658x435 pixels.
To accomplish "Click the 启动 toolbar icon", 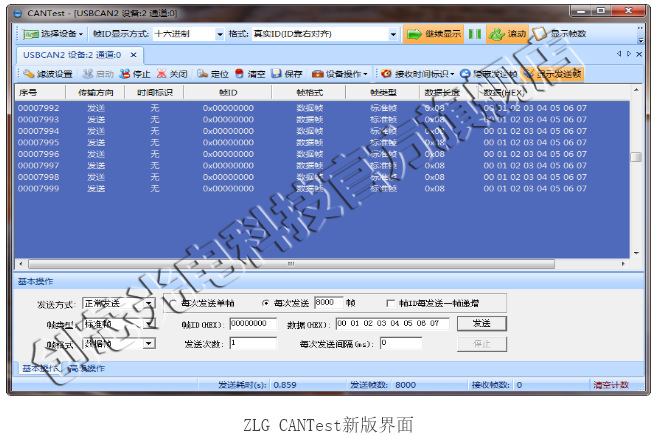I will click(87, 74).
